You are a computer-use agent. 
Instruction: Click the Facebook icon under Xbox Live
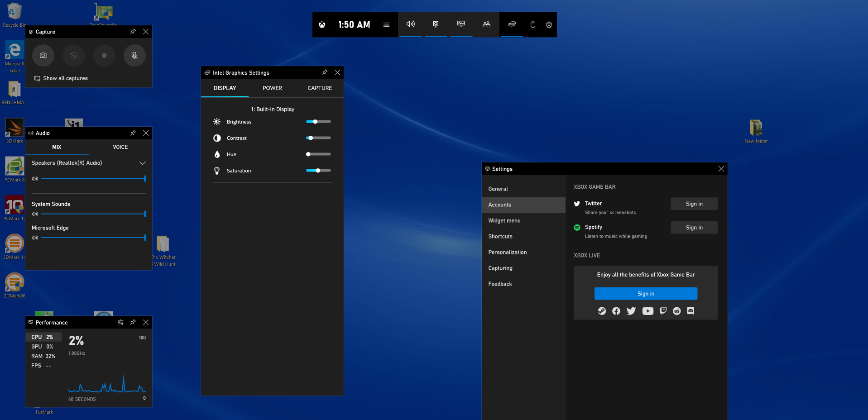point(616,311)
